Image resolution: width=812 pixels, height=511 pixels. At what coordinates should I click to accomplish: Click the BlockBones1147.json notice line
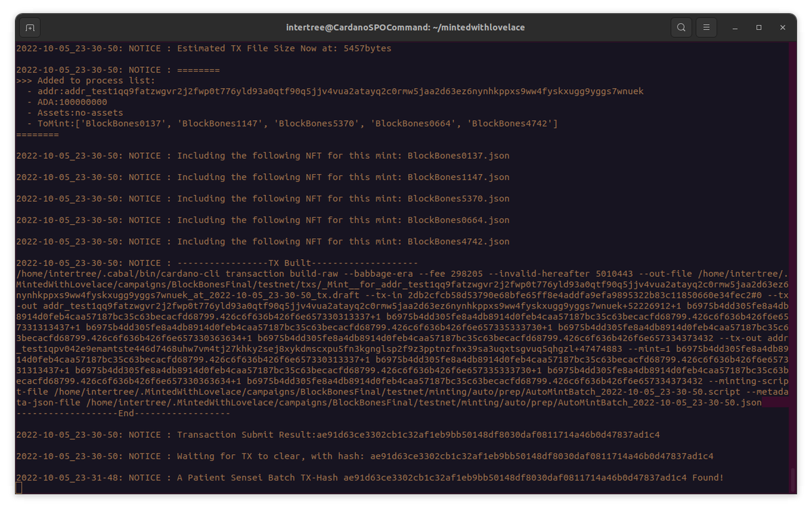pyautogui.click(x=263, y=177)
